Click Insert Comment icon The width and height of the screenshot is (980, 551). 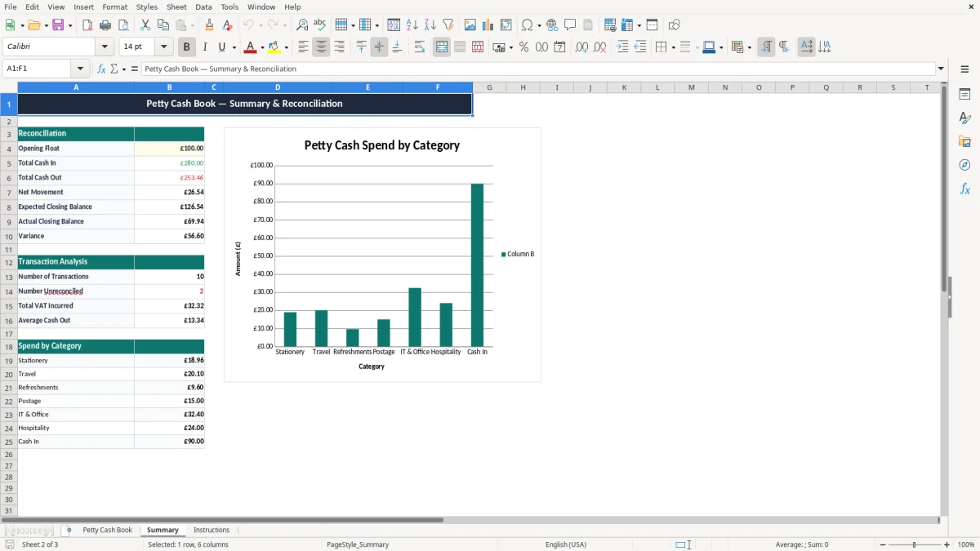coord(570,25)
